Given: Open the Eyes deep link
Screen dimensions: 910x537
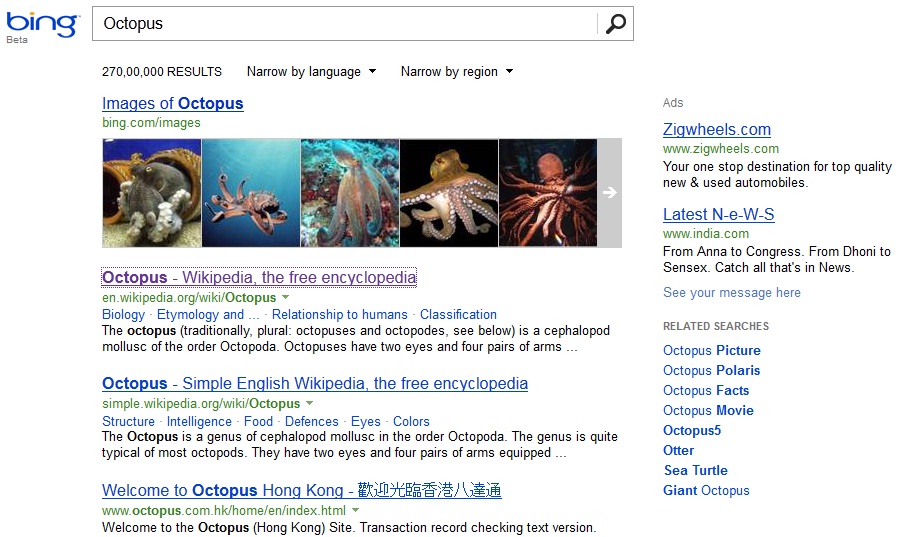Looking at the screenshot, I should 366,421.
